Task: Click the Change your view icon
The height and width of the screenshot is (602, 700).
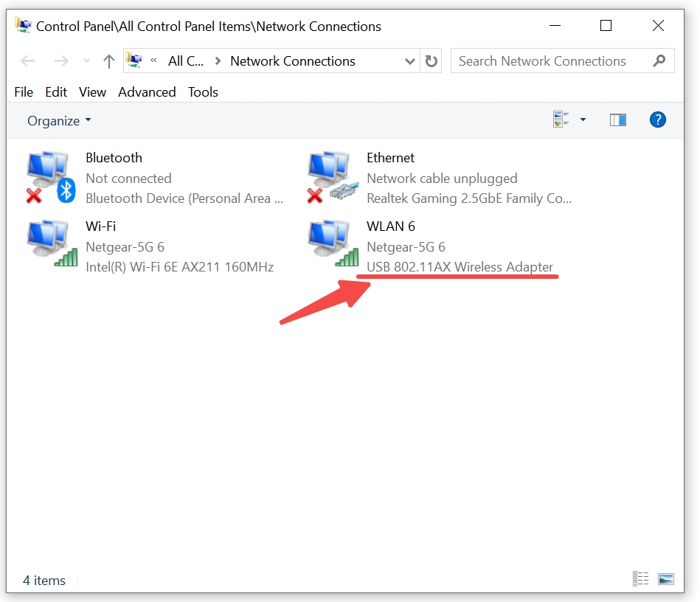Action: pos(561,120)
